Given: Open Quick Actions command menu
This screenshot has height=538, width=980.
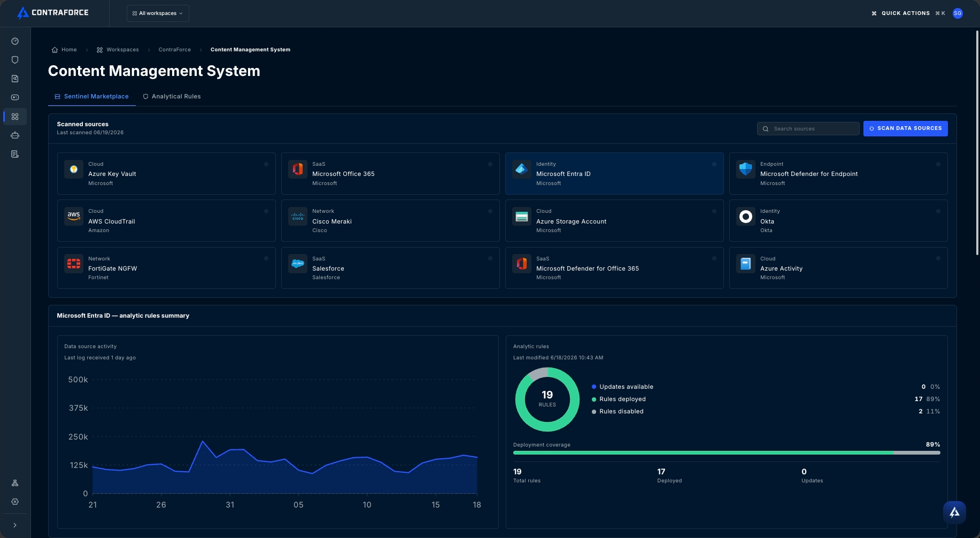Looking at the screenshot, I should click(x=908, y=13).
